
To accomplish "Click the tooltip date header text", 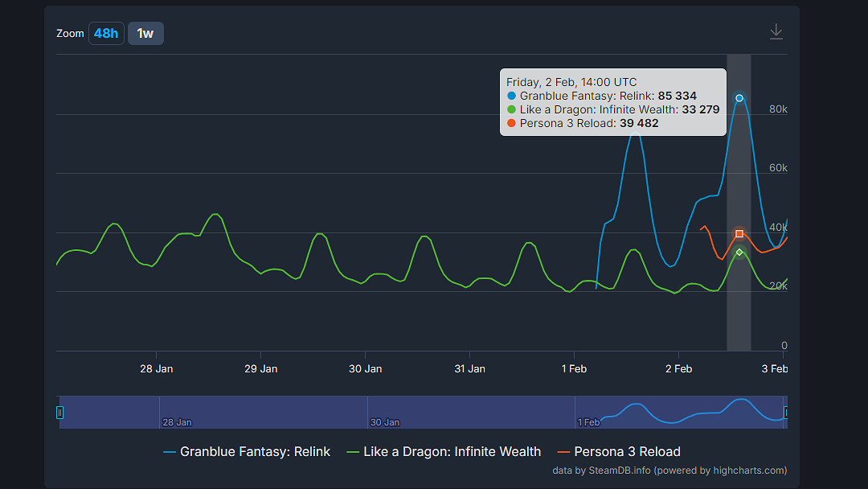I will coord(571,82).
